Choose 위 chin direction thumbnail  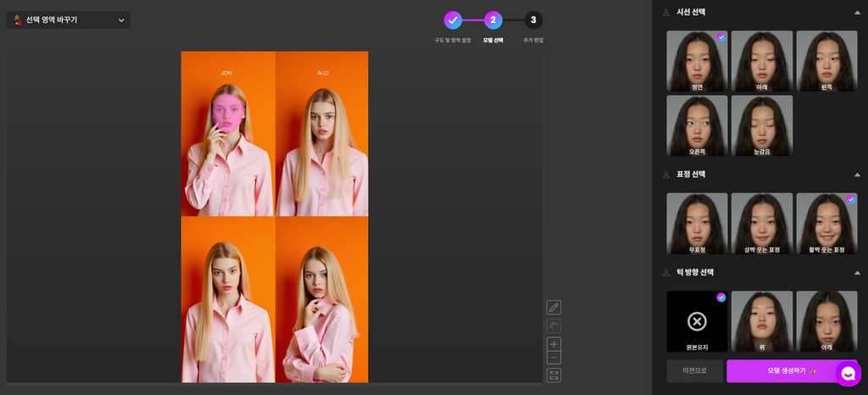click(x=762, y=321)
